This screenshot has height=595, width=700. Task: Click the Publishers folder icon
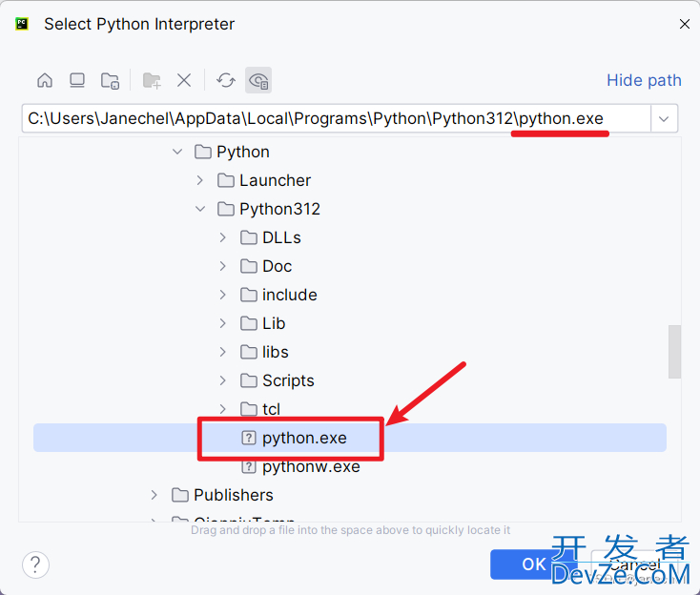point(180,495)
